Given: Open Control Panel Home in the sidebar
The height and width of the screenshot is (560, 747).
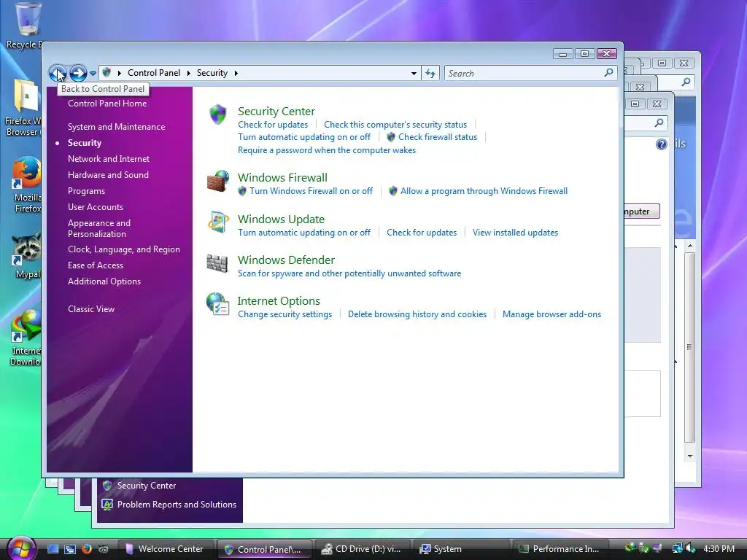Looking at the screenshot, I should click(x=107, y=104).
